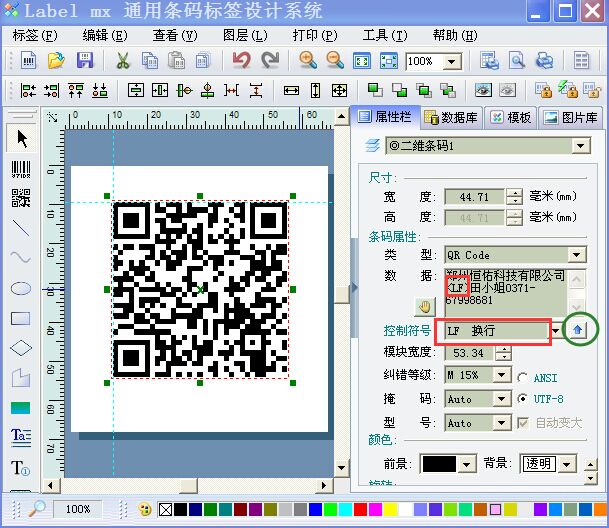This screenshot has height=528, width=609.
Task: Toggle the 自动变大 checkbox
Action: [523, 423]
